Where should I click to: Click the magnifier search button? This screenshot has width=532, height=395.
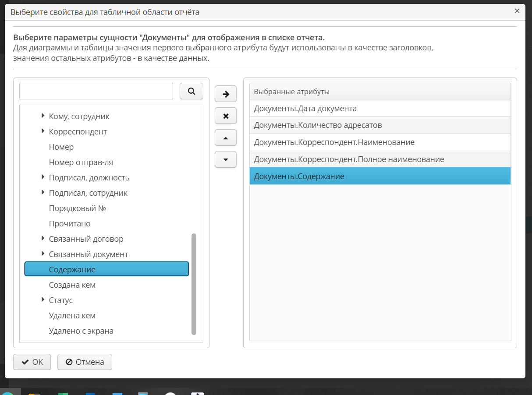pos(191,91)
